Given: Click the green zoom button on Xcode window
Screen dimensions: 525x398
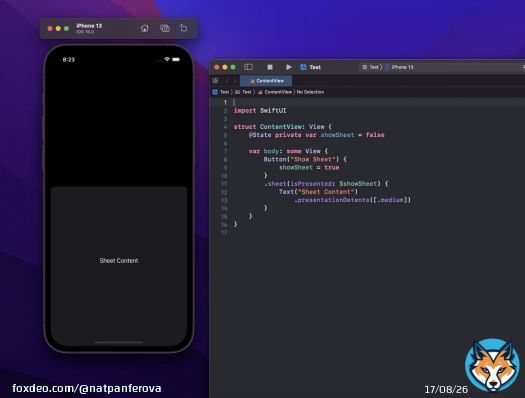Looking at the screenshot, I should point(233,67).
